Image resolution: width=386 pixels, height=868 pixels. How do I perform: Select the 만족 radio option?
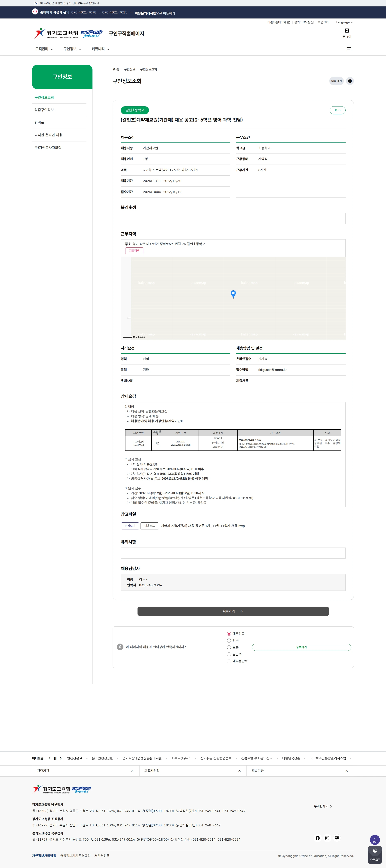229,641
